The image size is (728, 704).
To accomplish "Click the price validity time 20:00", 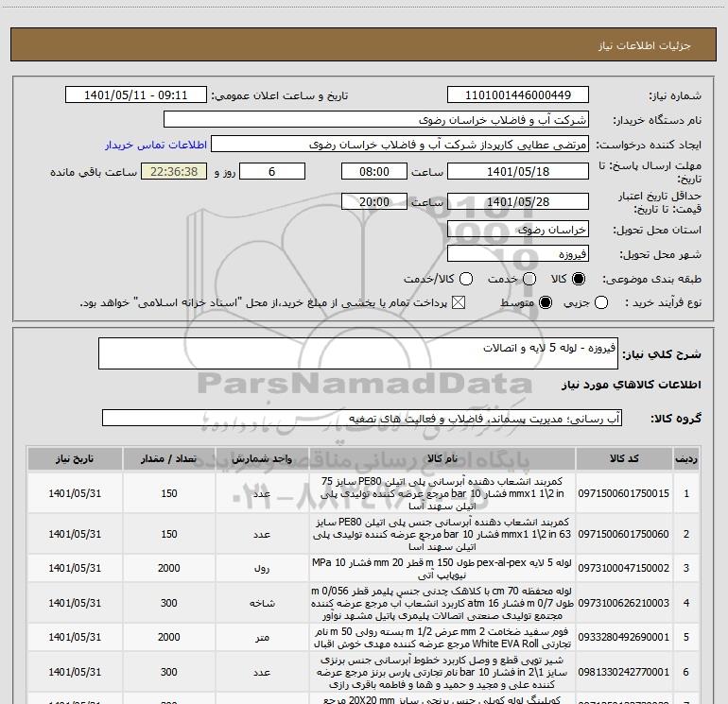I will (374, 201).
